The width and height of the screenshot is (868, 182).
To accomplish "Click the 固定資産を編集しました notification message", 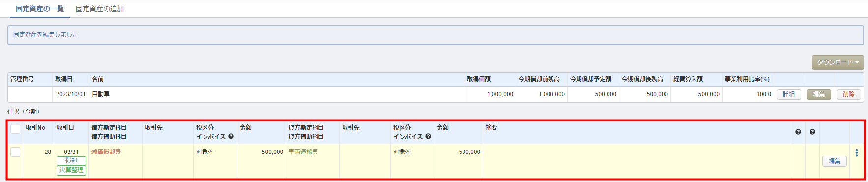I will click(x=46, y=35).
